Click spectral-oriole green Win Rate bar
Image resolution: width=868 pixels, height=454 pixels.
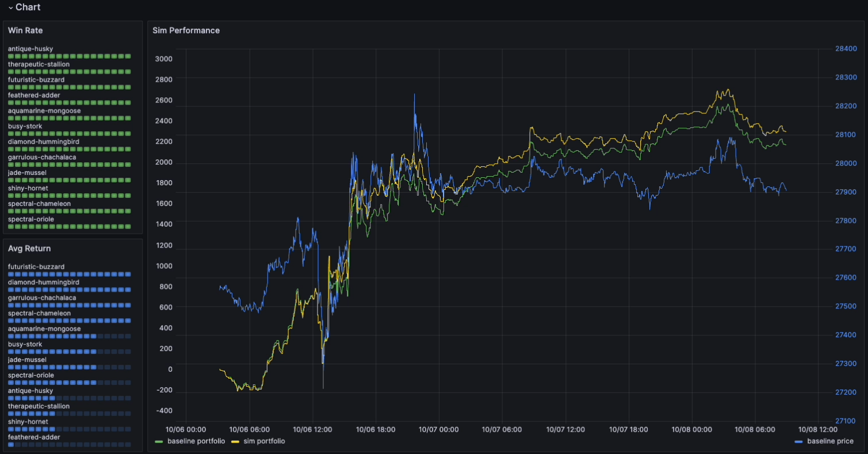pos(70,227)
